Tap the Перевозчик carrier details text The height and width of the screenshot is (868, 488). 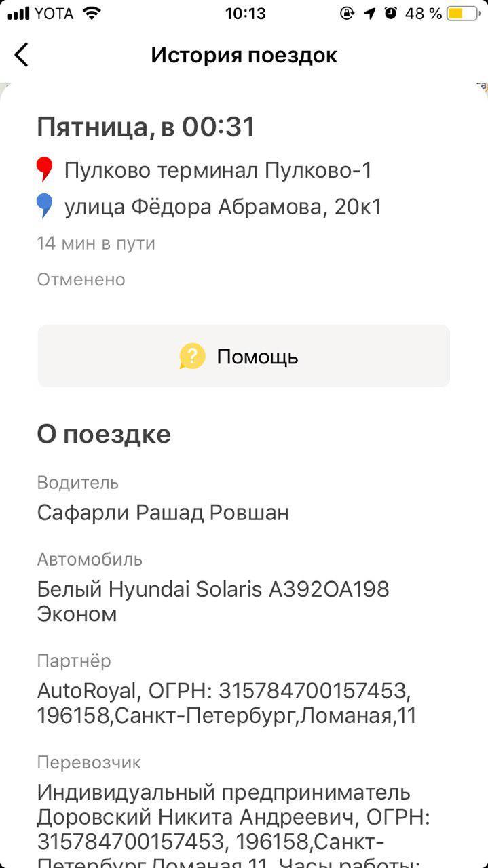[231, 817]
